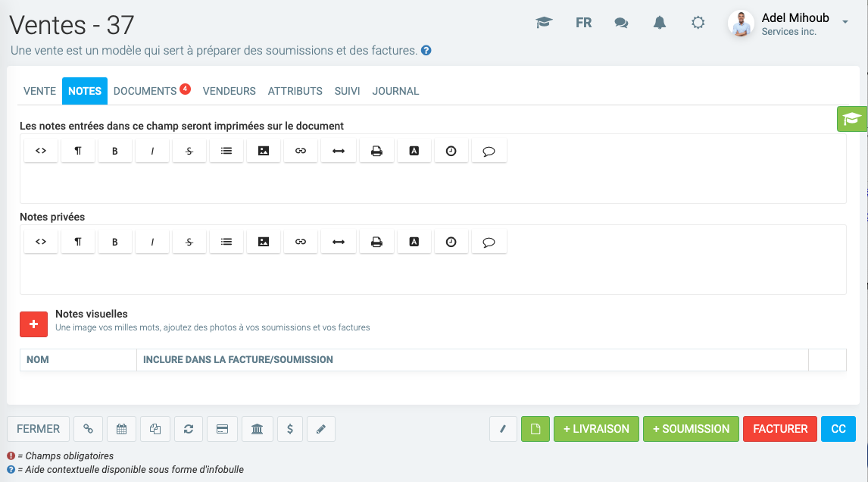Open paragraph format menu in printed notes editor
Image resolution: width=868 pixels, height=482 pixels.
coord(78,151)
